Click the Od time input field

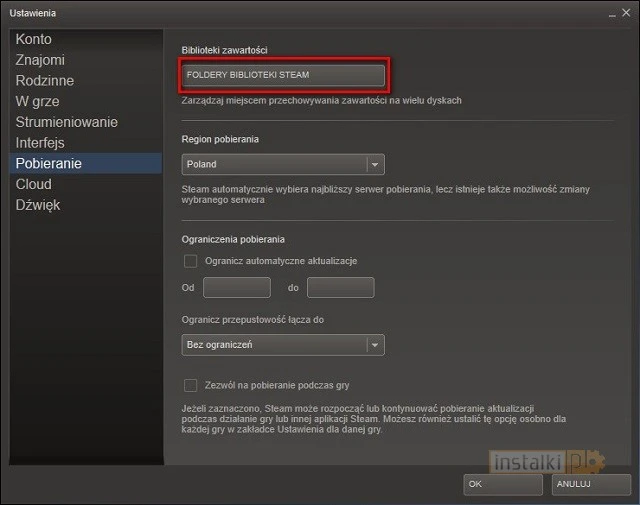(237, 288)
